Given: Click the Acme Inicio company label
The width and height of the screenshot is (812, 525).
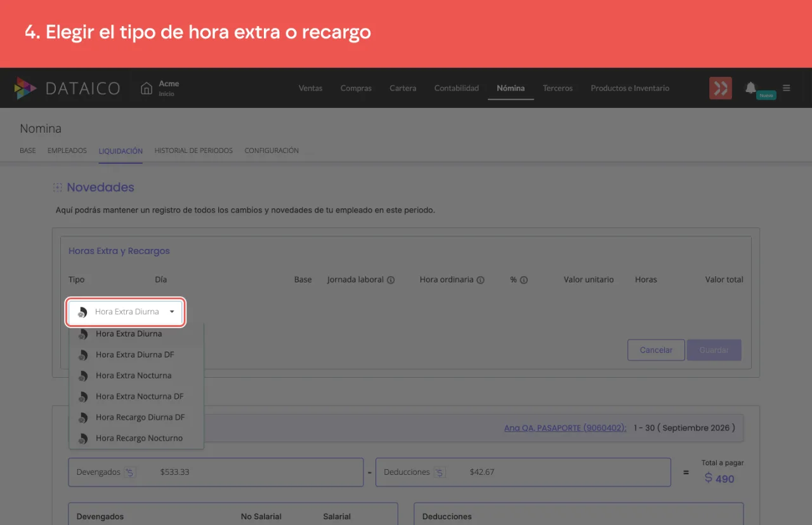Looking at the screenshot, I should [x=169, y=88].
